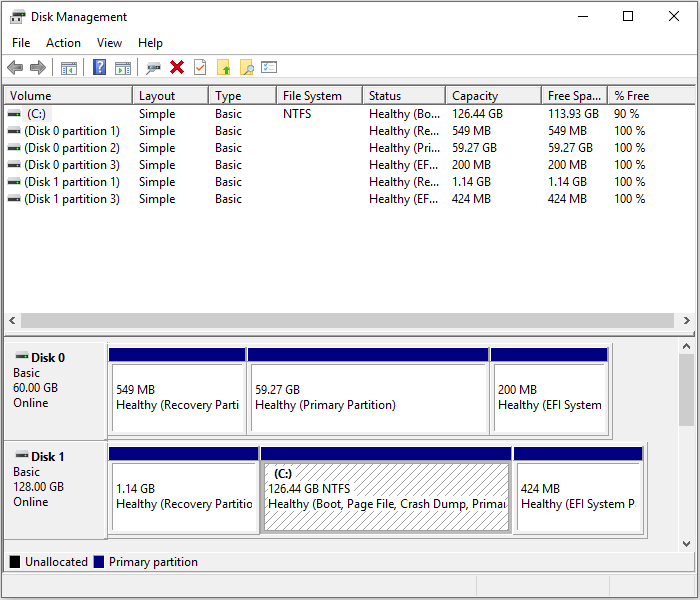Click the left arrow of horizontal scrollbar
The width and height of the screenshot is (700, 600).
pos(12,320)
